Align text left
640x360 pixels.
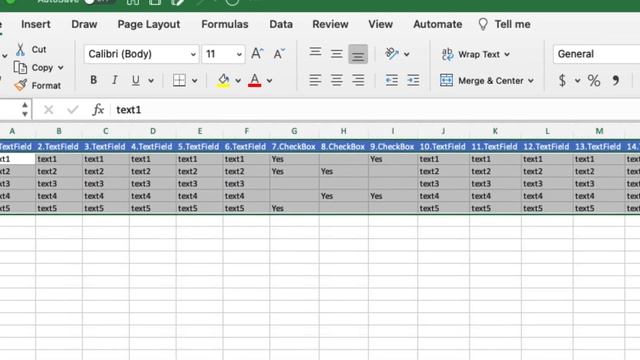click(315, 80)
